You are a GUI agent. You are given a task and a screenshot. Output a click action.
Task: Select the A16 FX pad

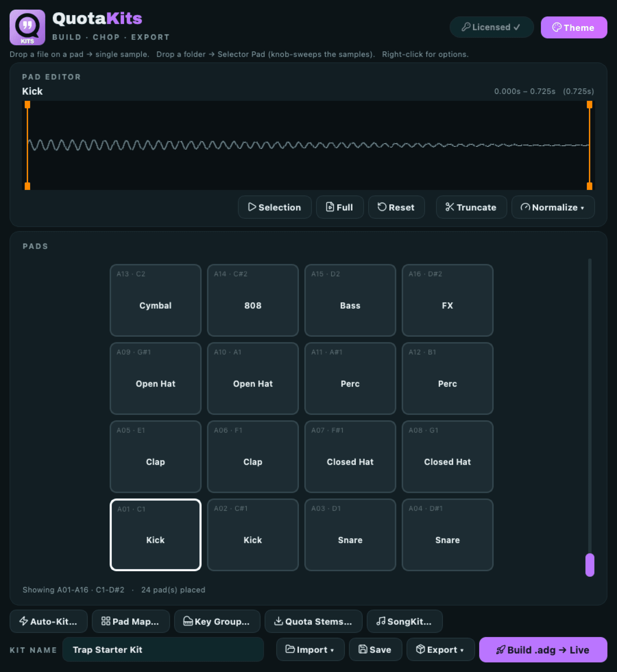(x=448, y=300)
